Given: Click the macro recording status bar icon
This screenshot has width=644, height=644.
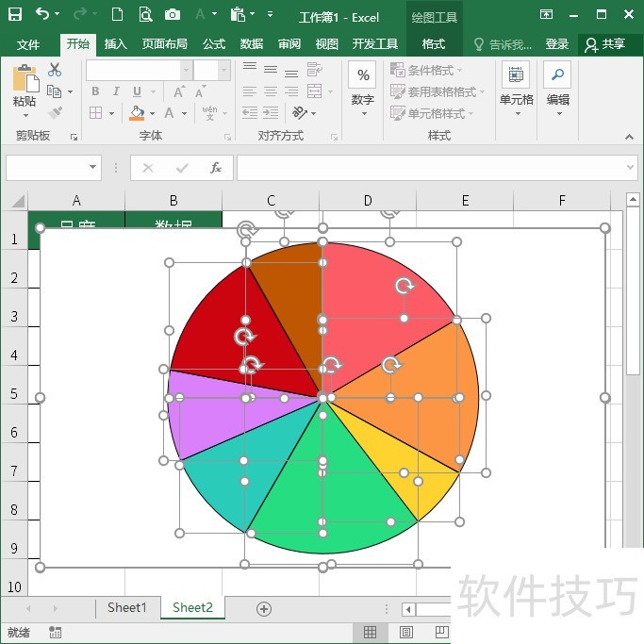Looking at the screenshot, I should point(55,632).
